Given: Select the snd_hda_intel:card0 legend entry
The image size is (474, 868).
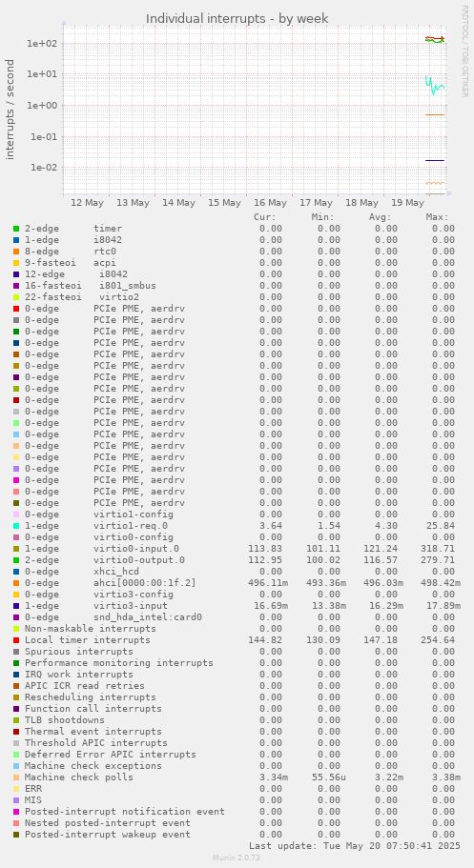Looking at the screenshot, I should [148, 617].
